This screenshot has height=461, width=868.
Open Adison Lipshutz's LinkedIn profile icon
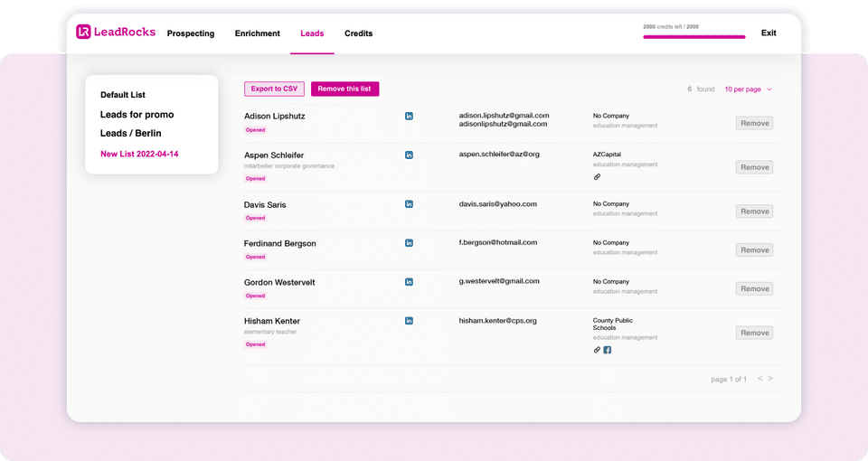(x=409, y=117)
